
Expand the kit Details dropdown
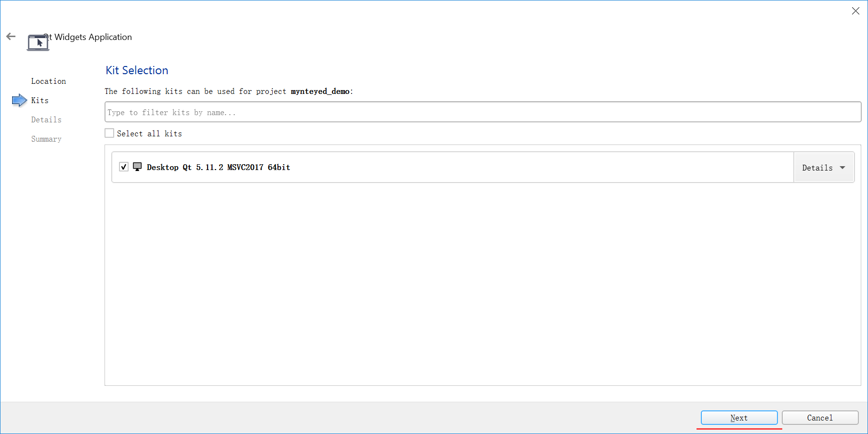coord(824,168)
